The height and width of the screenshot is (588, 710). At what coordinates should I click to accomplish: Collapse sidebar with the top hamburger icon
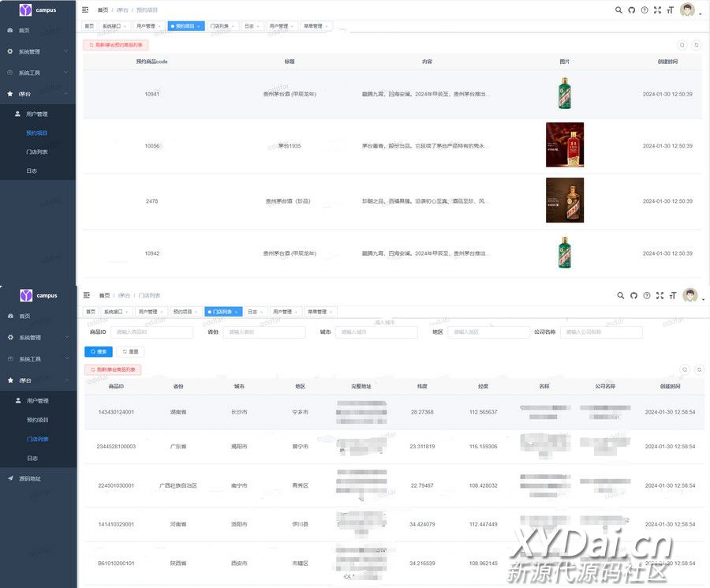click(85, 10)
